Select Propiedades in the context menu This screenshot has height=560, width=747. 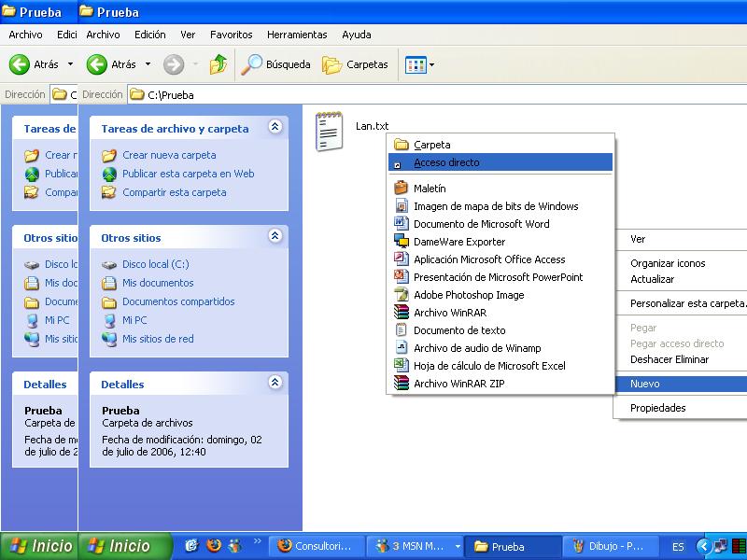pyautogui.click(x=657, y=408)
